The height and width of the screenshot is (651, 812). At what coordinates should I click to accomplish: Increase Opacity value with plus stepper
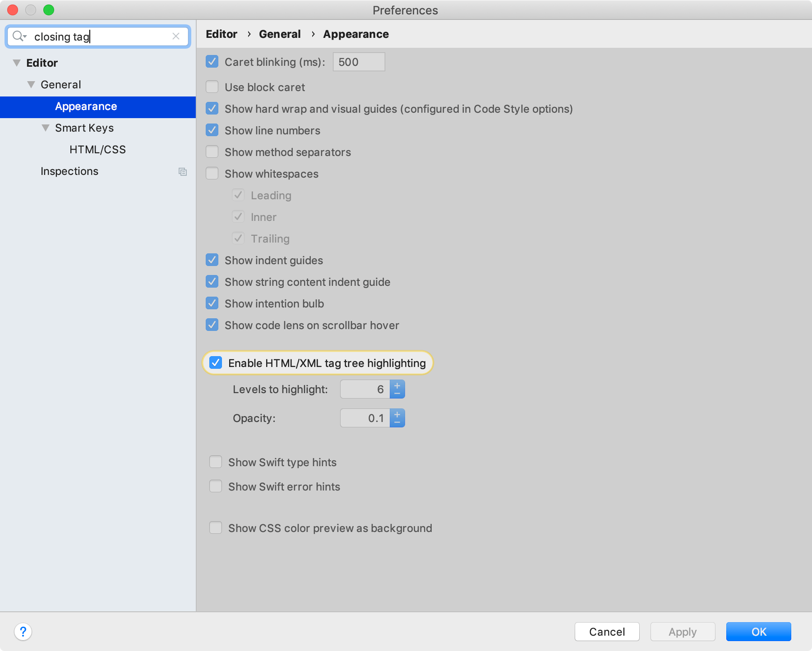click(x=397, y=414)
